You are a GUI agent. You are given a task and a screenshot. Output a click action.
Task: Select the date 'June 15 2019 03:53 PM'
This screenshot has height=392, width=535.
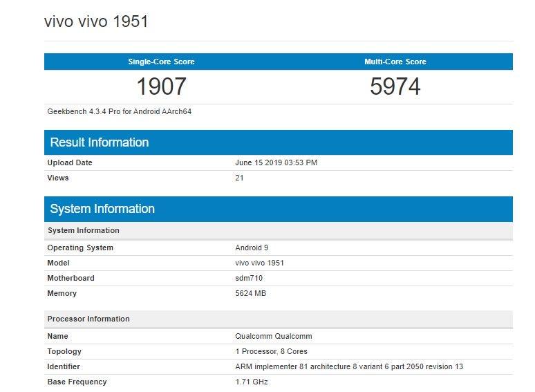[x=276, y=162]
